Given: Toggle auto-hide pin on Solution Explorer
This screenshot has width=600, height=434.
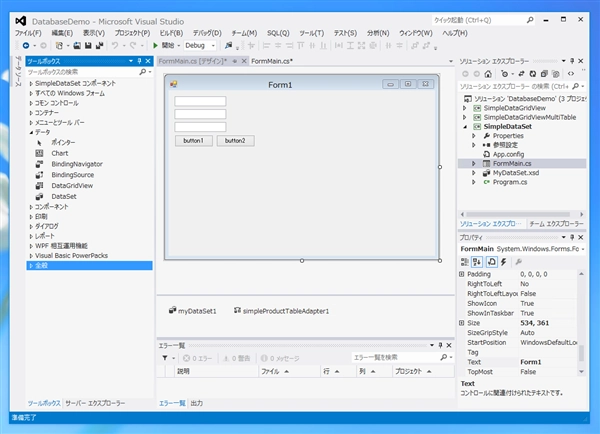Looking at the screenshot, I should tap(572, 61).
